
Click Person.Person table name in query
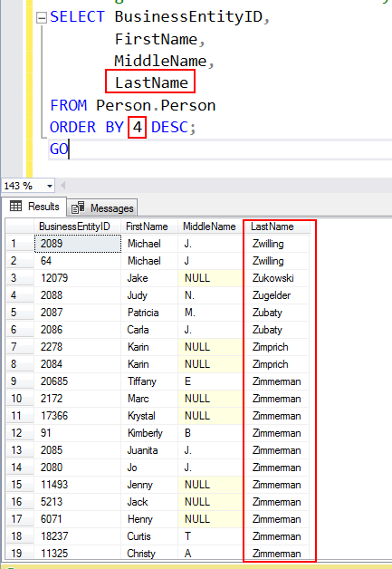pyautogui.click(x=156, y=106)
